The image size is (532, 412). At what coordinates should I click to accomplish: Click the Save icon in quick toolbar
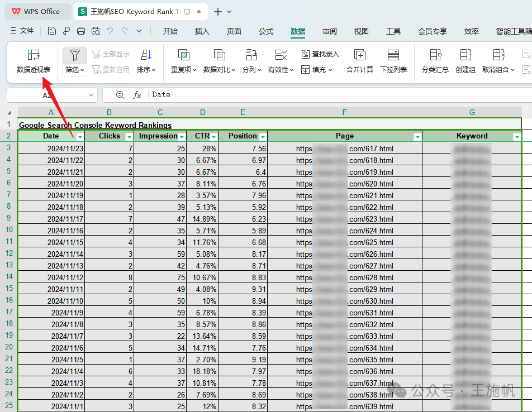pos(52,31)
